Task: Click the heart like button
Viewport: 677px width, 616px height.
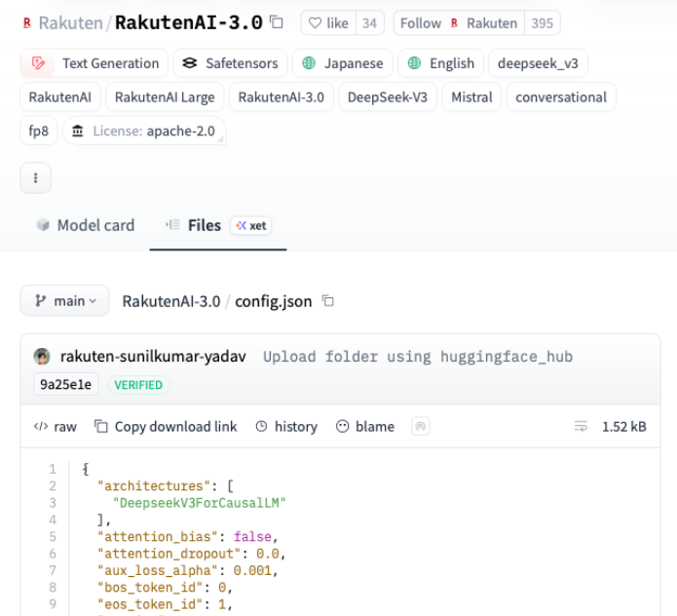Action: (x=329, y=23)
